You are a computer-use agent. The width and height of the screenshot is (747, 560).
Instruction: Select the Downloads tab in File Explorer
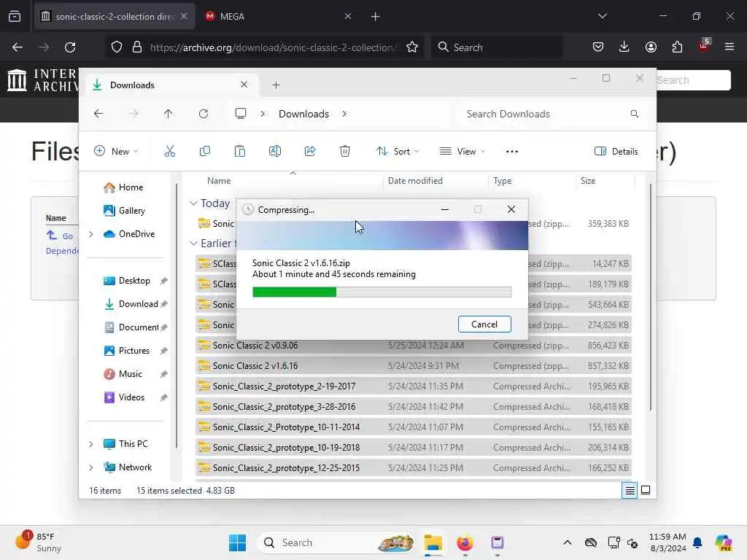(x=170, y=85)
